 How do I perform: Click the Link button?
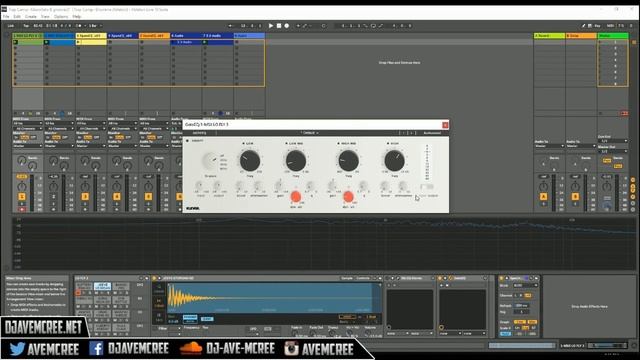click(11, 26)
